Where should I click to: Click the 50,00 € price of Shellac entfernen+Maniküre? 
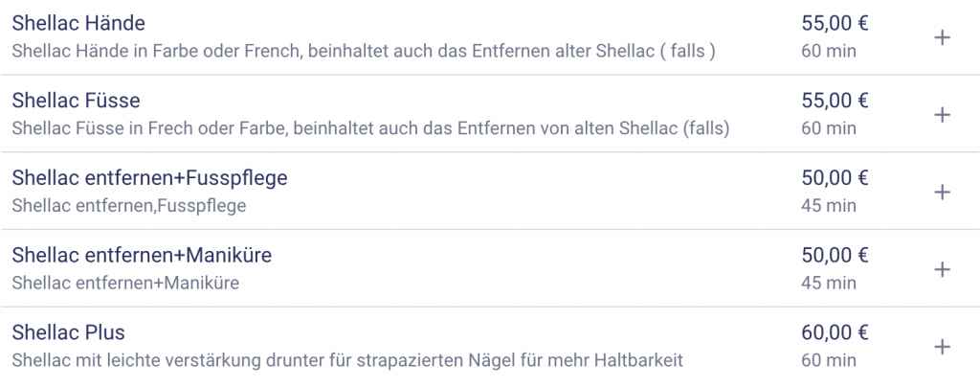coord(835,256)
